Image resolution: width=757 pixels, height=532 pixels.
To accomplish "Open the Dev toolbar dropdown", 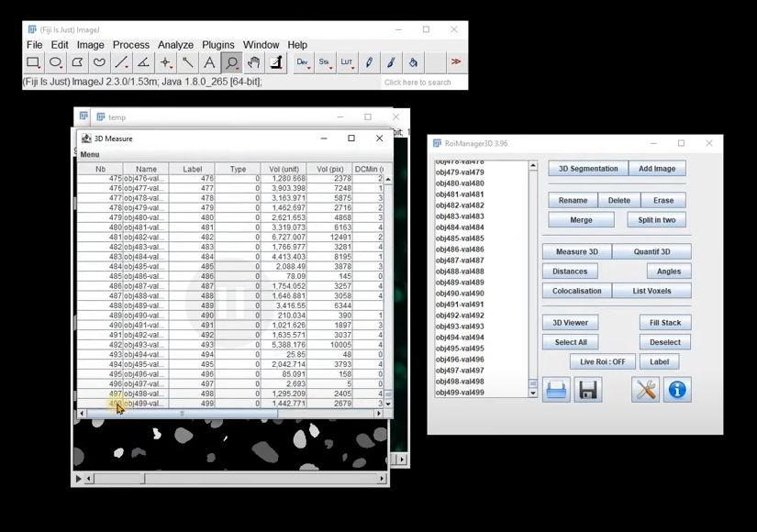I will tap(303, 62).
